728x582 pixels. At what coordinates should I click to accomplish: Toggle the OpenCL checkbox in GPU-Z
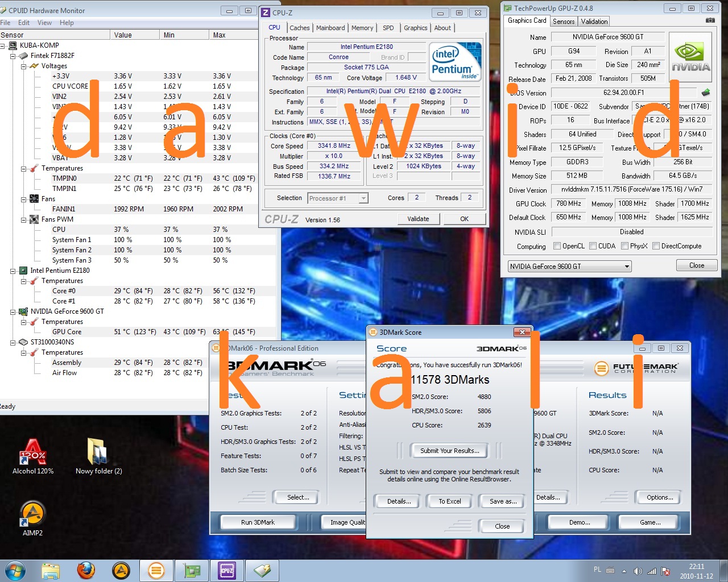[x=557, y=246]
